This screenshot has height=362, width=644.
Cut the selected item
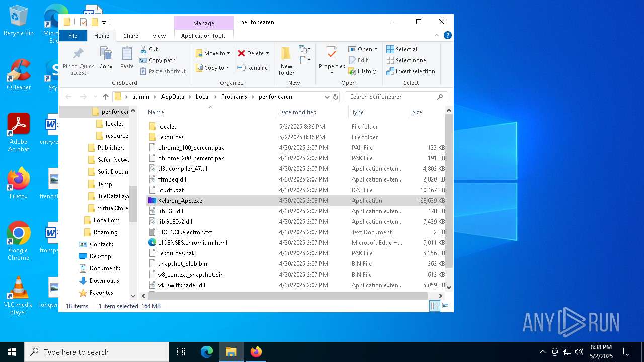[x=149, y=49]
